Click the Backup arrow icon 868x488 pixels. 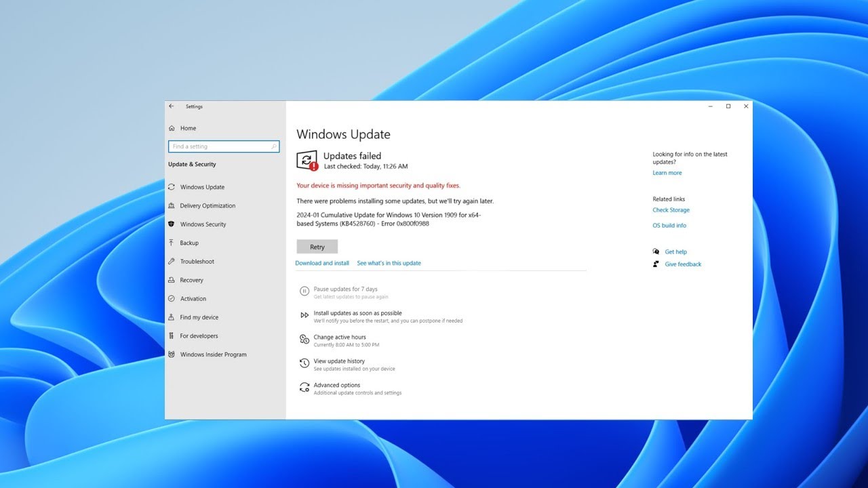[172, 243]
